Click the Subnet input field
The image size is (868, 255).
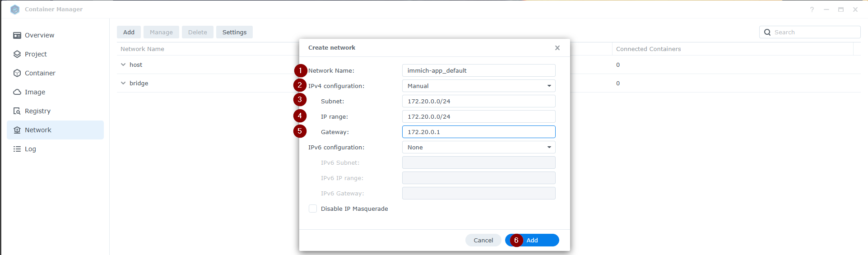[478, 101]
